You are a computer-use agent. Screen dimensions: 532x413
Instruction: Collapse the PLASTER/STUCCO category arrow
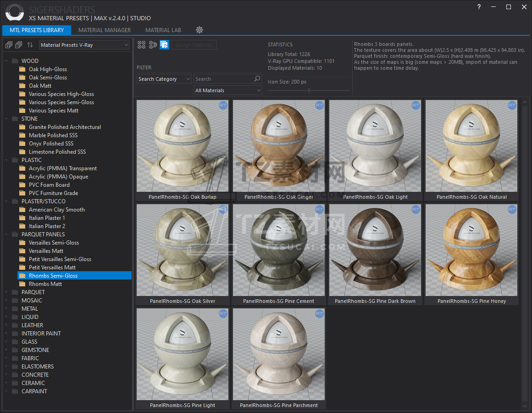pos(6,201)
